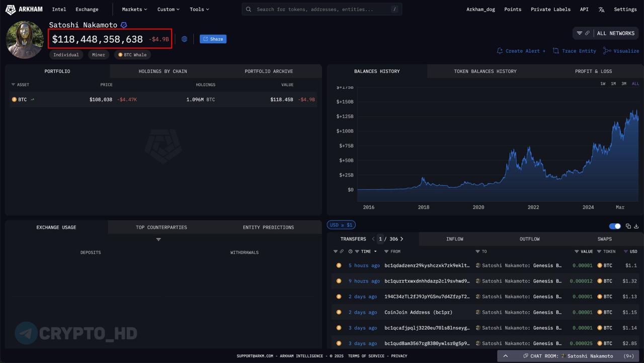
Task: Go to next transfers page arrow
Action: 401,239
